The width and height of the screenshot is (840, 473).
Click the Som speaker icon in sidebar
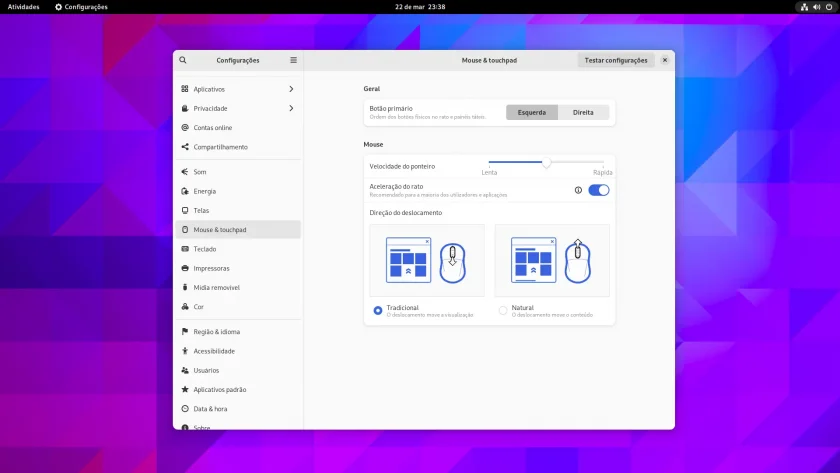pos(185,172)
